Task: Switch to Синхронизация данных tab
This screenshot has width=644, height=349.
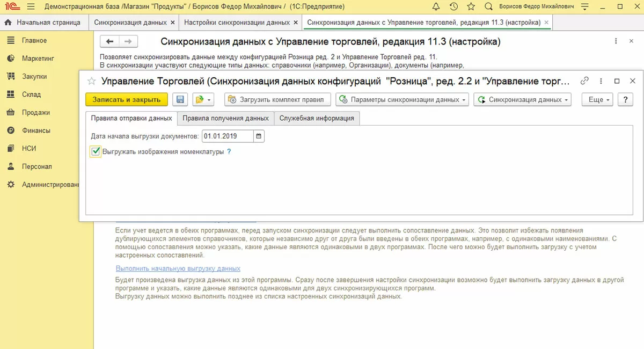Action: pyautogui.click(x=130, y=23)
